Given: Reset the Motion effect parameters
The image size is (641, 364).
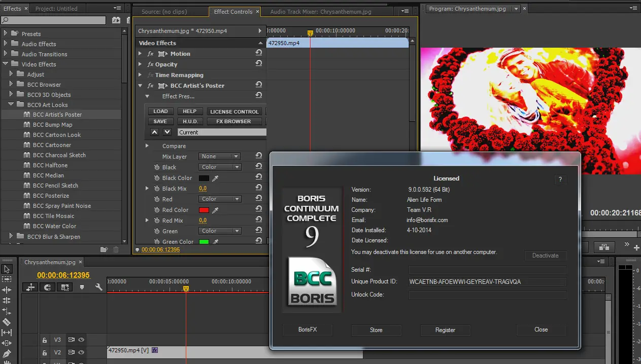Looking at the screenshot, I should 259,53.
